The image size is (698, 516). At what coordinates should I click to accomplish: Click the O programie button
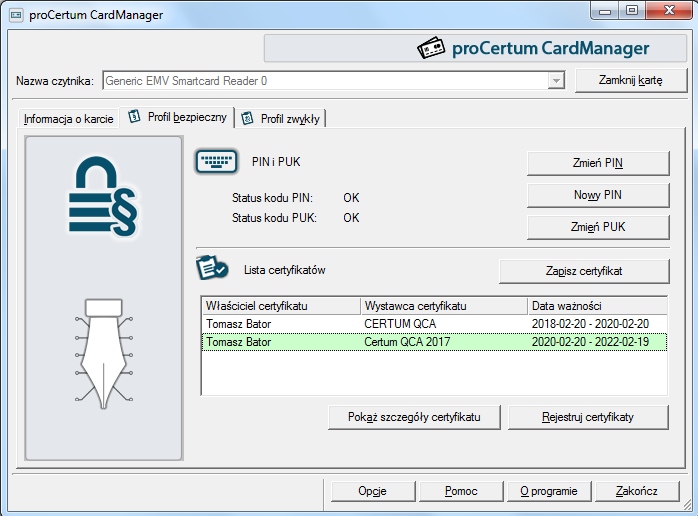click(x=549, y=491)
